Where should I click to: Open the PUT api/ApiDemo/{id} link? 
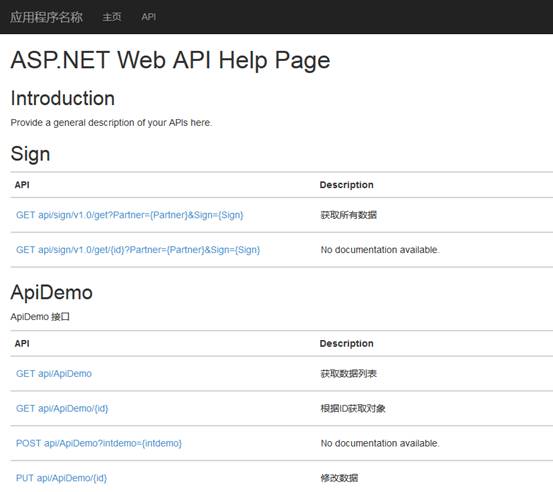(x=61, y=478)
